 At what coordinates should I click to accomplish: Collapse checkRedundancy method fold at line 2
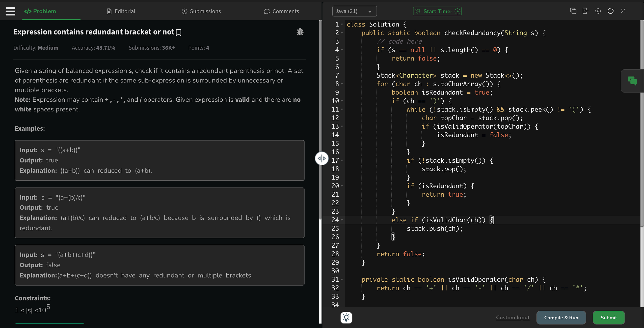tap(342, 33)
